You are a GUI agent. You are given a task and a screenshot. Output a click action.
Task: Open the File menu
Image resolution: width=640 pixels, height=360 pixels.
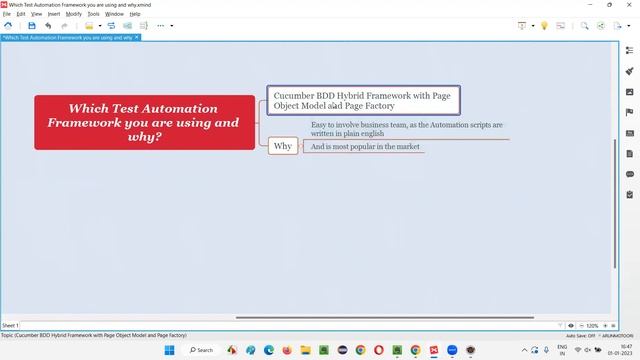click(7, 14)
